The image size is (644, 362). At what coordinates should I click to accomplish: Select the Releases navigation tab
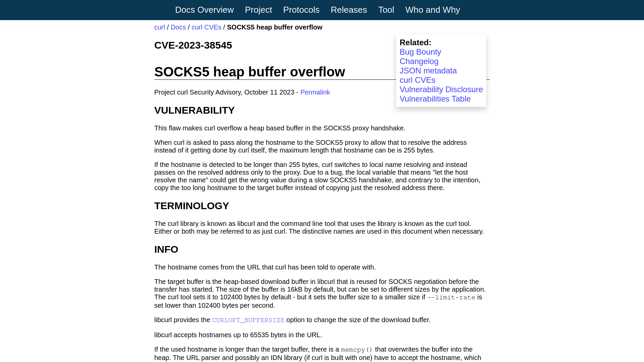point(348,10)
